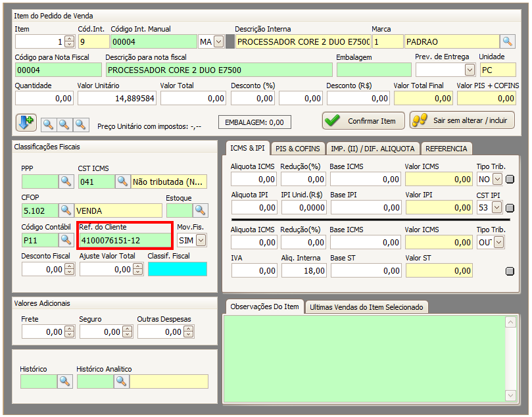The image size is (532, 417).
Task: Click magnifier beside CST ICMS code
Action: tap(122, 182)
